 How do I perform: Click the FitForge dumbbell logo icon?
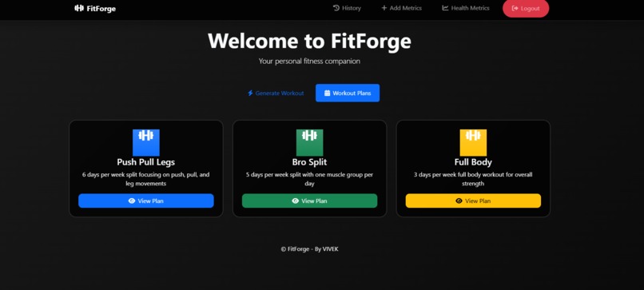pos(79,8)
